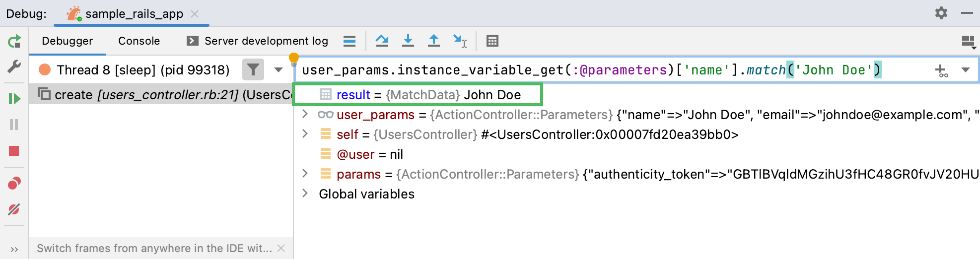
Task: Click the Step Over icon
Action: click(382, 41)
